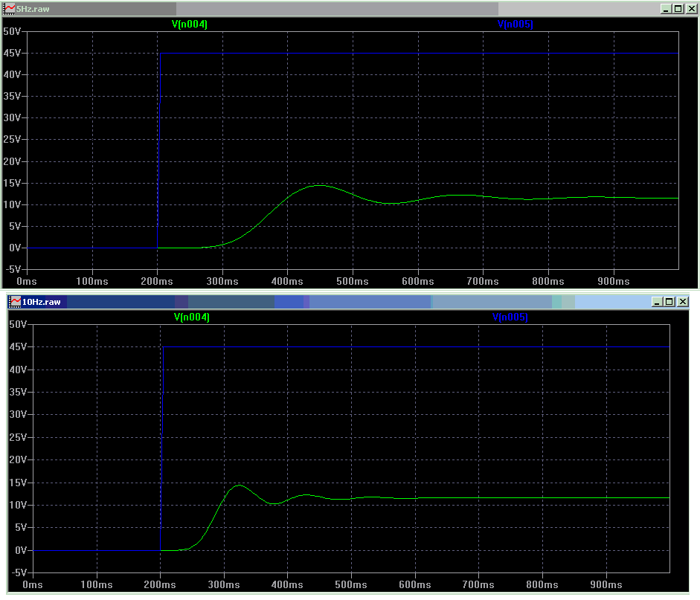Click the 300ms time label in 10Hz.raw plot
700x600 pixels.
[224, 585]
